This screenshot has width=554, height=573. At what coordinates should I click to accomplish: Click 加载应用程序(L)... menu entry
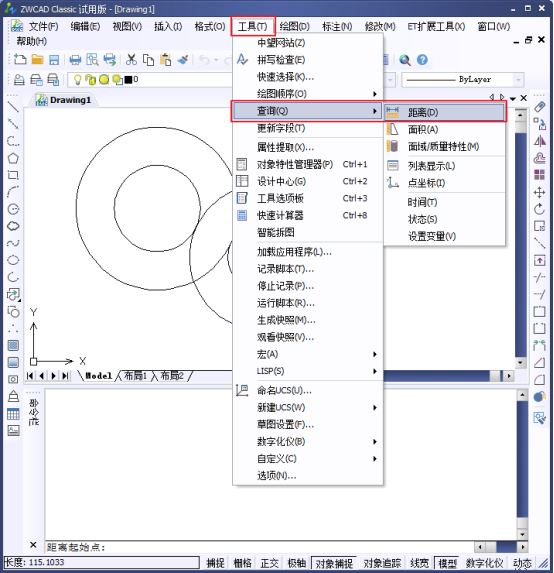(x=308, y=252)
